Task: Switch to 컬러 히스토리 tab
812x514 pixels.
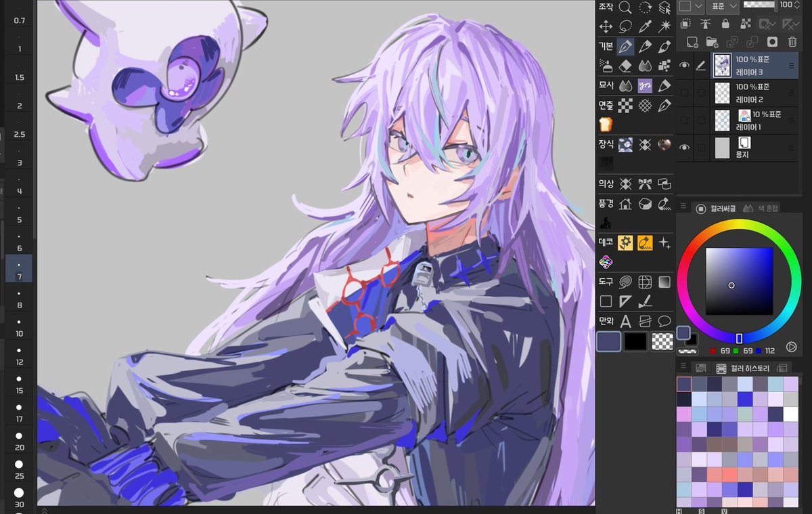Action: click(x=742, y=368)
